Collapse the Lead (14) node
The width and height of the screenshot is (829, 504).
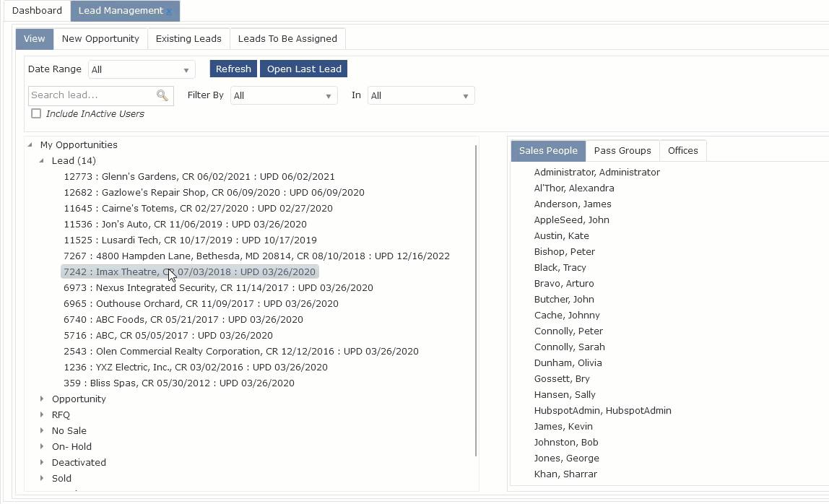click(42, 160)
